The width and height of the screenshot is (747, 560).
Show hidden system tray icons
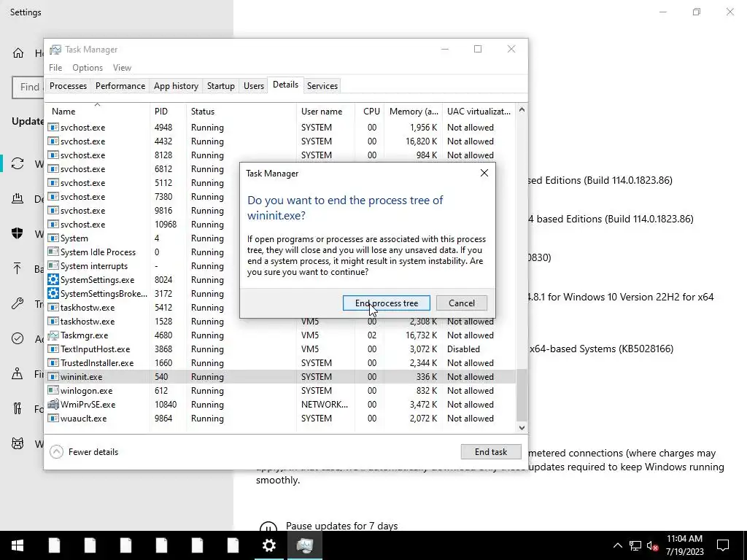click(x=617, y=545)
